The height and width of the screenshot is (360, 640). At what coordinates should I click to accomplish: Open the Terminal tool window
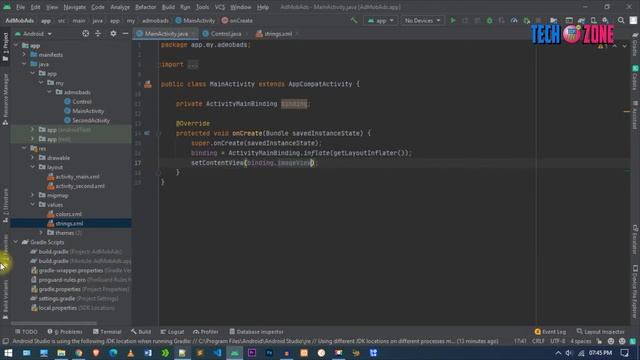(107, 332)
